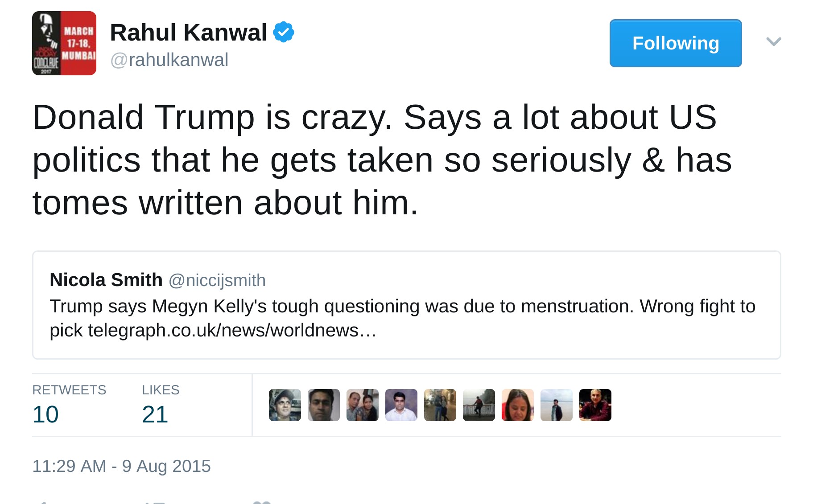Open liker avatar of man in white shirt

click(x=401, y=405)
